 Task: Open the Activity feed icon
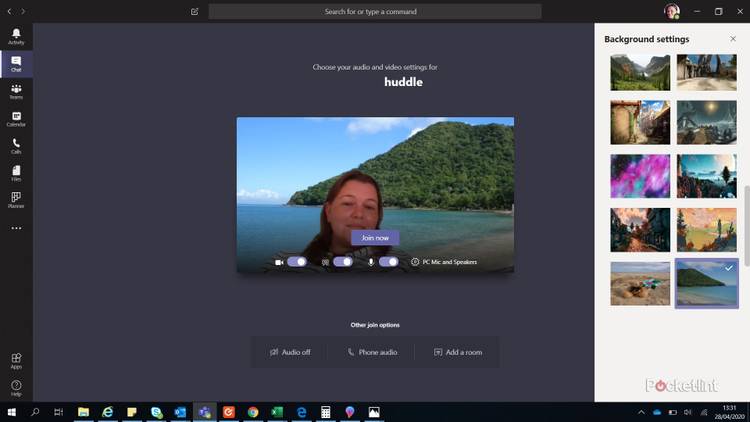click(16, 36)
